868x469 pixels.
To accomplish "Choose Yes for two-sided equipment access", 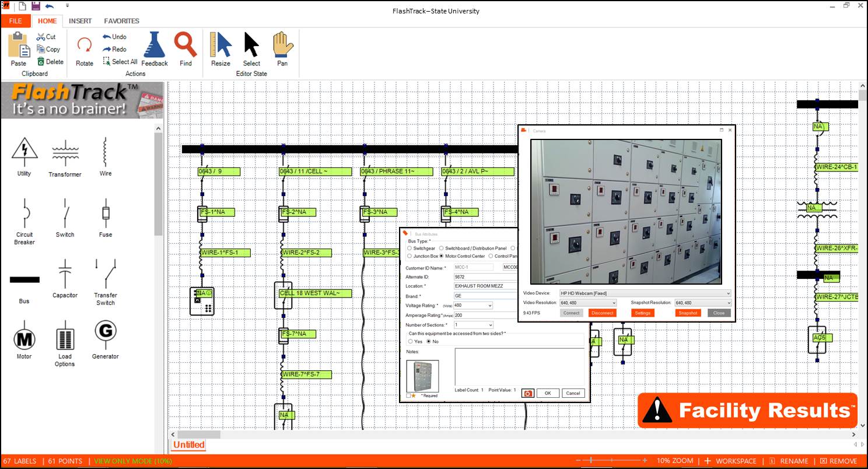I will [410, 341].
